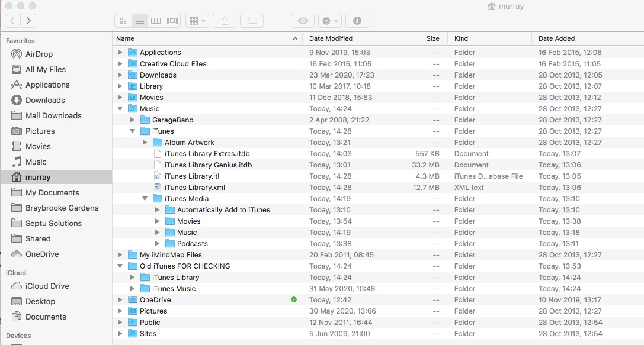Click the Get Info icon
The height and width of the screenshot is (345, 644).
pyautogui.click(x=357, y=20)
